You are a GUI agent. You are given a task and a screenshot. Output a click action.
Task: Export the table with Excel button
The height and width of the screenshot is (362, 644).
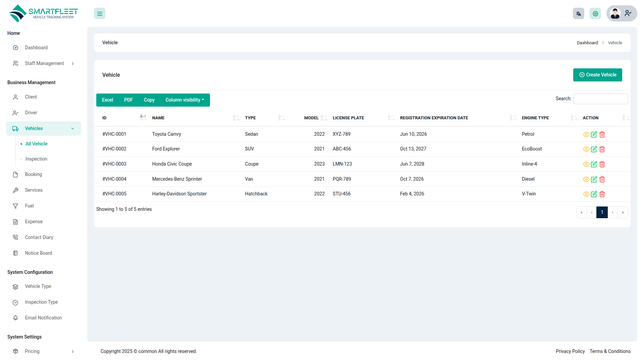point(107,100)
